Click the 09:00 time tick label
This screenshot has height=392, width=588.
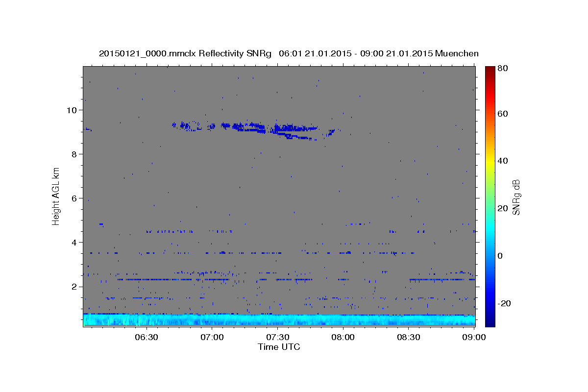(473, 337)
